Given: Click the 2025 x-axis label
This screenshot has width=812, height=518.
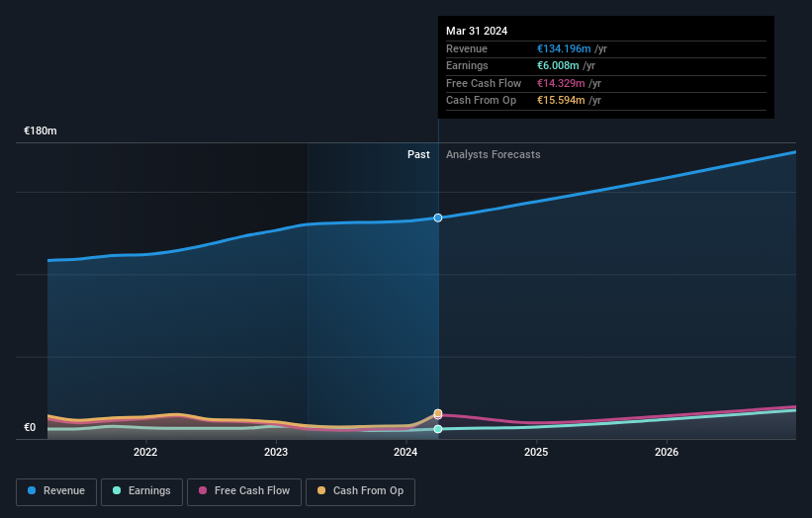Looking at the screenshot, I should click(536, 452).
